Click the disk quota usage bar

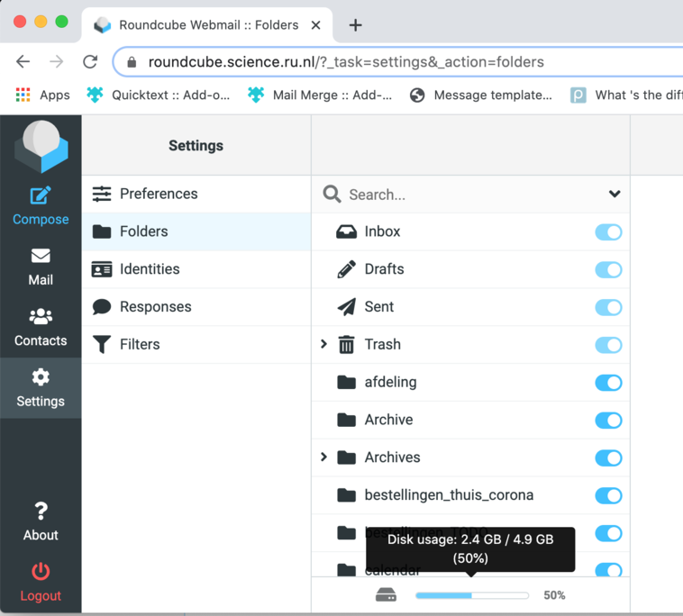point(471,595)
